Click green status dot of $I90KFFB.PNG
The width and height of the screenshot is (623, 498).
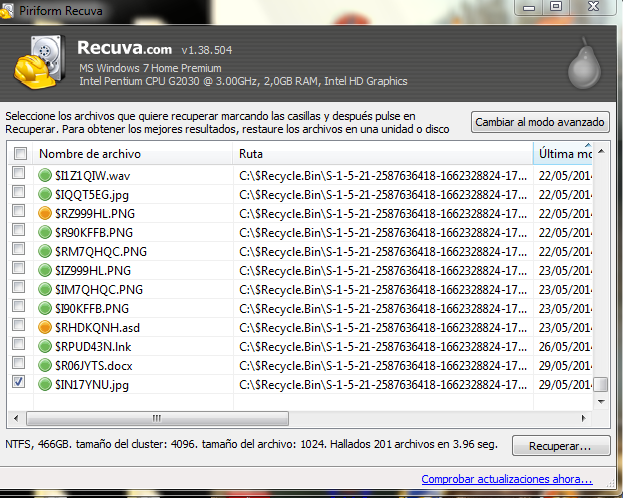pos(45,308)
